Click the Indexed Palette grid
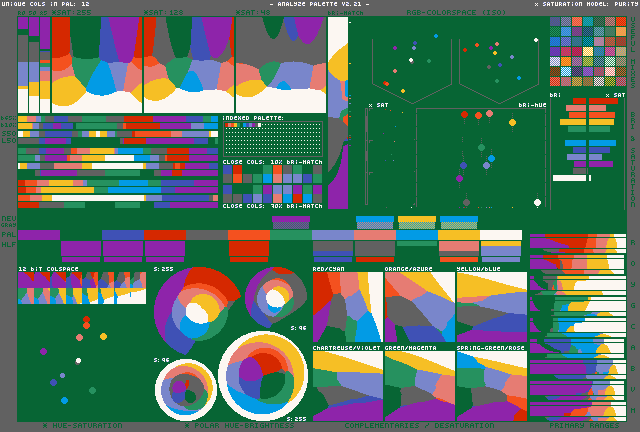The width and height of the screenshot is (640, 432). click(x=272, y=138)
